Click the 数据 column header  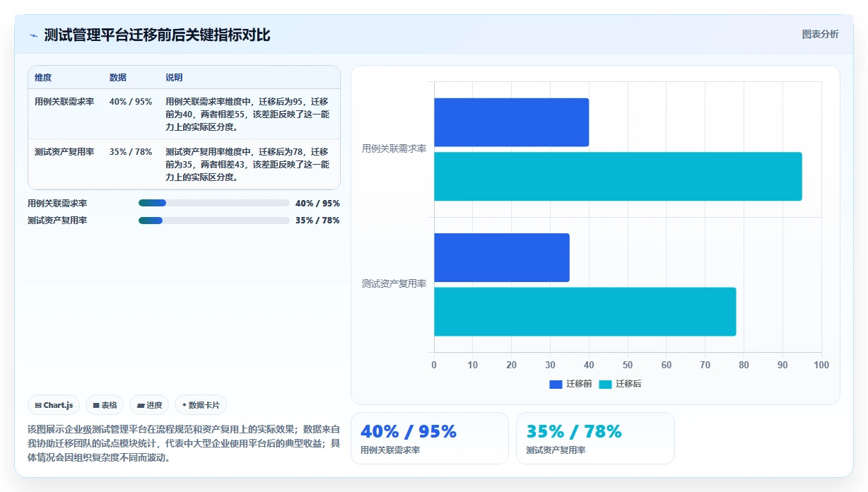point(118,78)
